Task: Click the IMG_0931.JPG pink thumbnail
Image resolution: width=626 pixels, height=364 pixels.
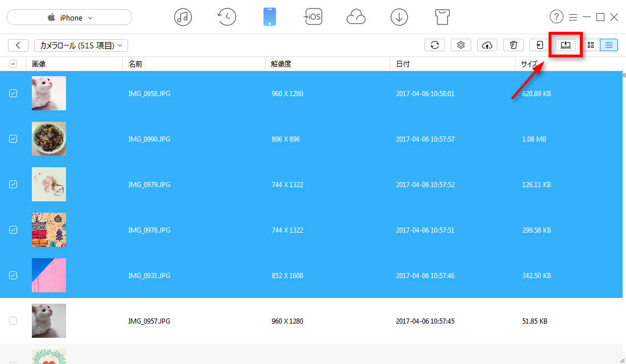Action: click(x=49, y=275)
